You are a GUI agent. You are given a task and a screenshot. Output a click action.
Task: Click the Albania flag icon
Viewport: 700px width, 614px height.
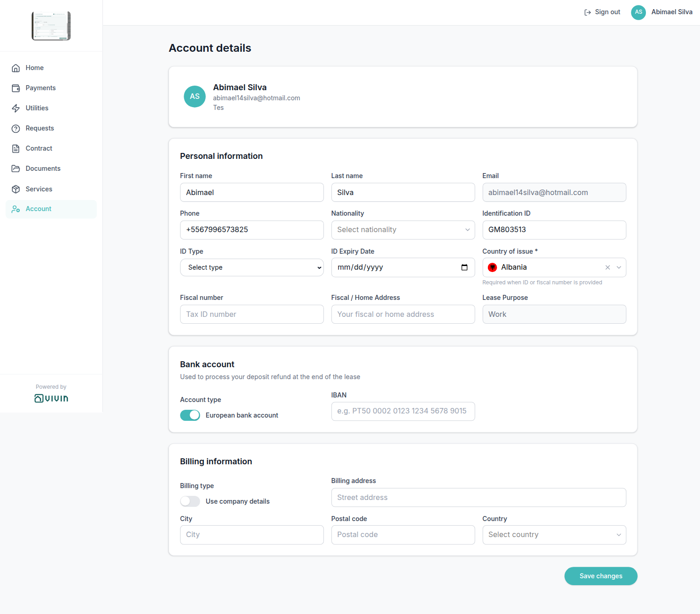492,267
